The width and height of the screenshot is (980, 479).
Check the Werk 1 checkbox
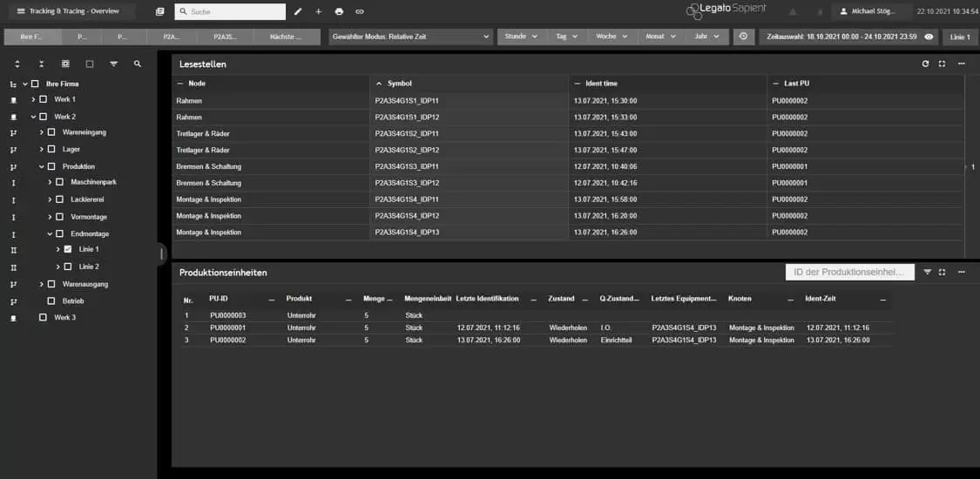point(44,99)
